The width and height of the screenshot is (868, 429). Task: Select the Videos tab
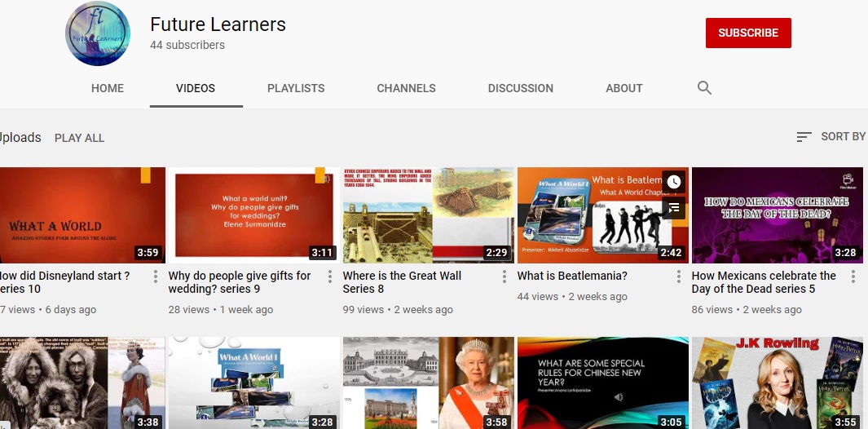pyautogui.click(x=196, y=88)
